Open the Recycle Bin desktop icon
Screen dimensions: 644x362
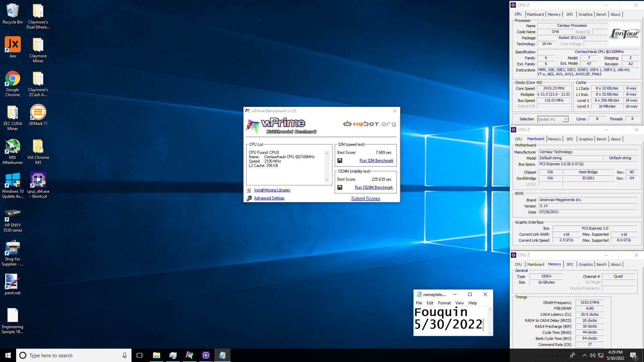pos(12,14)
